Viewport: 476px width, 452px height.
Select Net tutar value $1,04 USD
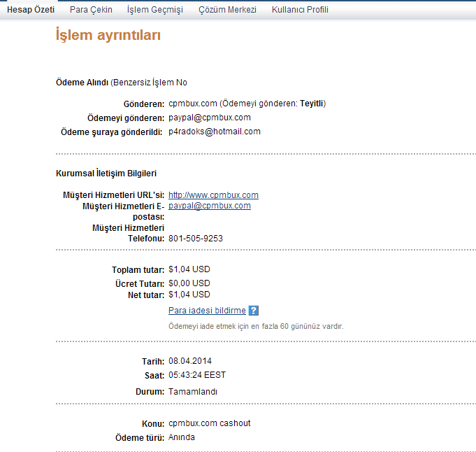tap(189, 295)
